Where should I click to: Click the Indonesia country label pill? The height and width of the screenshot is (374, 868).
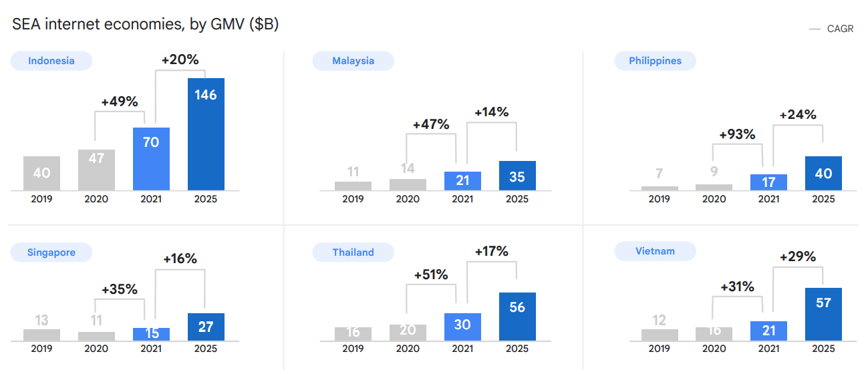(51, 61)
